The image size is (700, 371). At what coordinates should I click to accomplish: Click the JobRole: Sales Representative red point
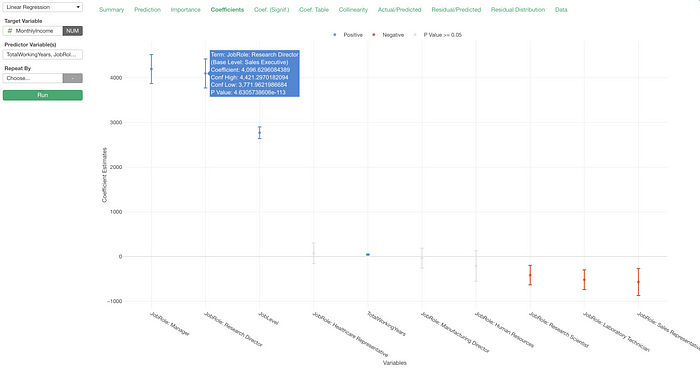coord(638,282)
